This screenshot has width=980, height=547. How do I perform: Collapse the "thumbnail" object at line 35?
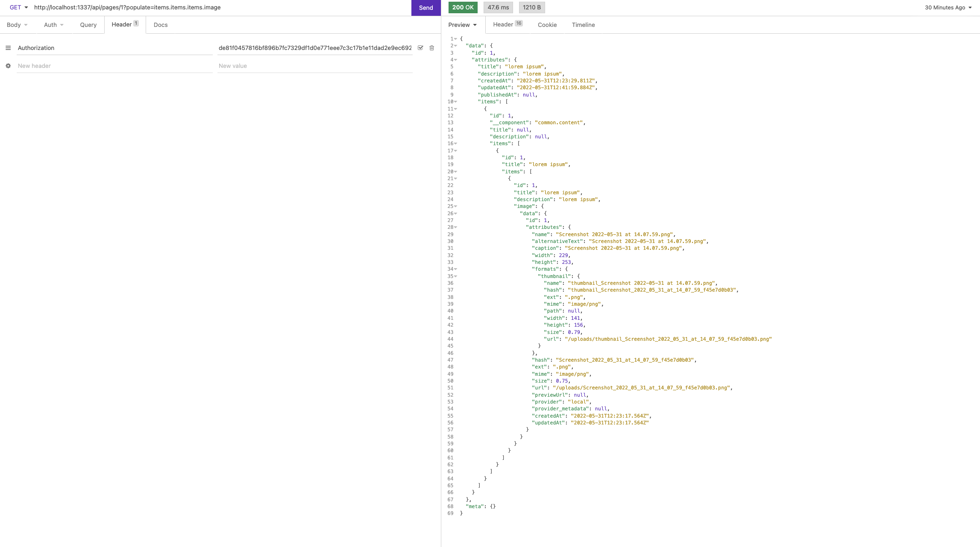coord(456,276)
